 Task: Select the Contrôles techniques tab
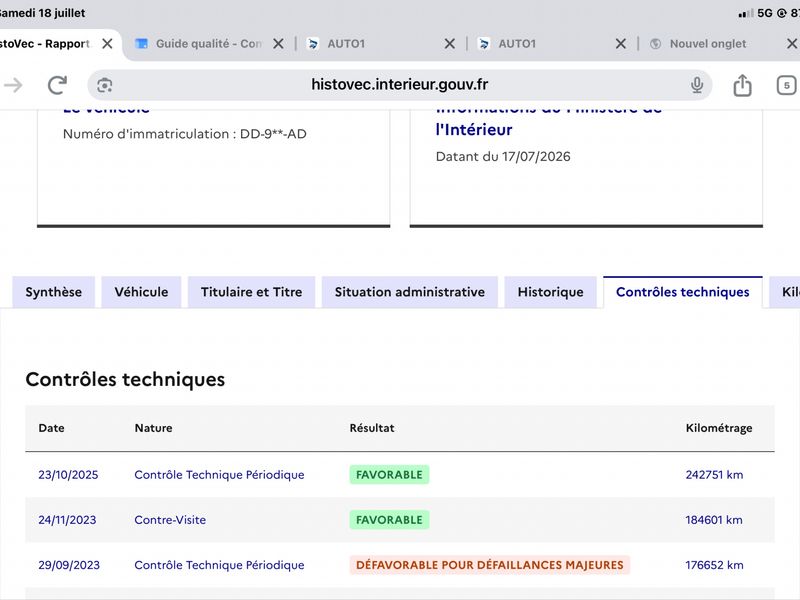[x=683, y=292]
